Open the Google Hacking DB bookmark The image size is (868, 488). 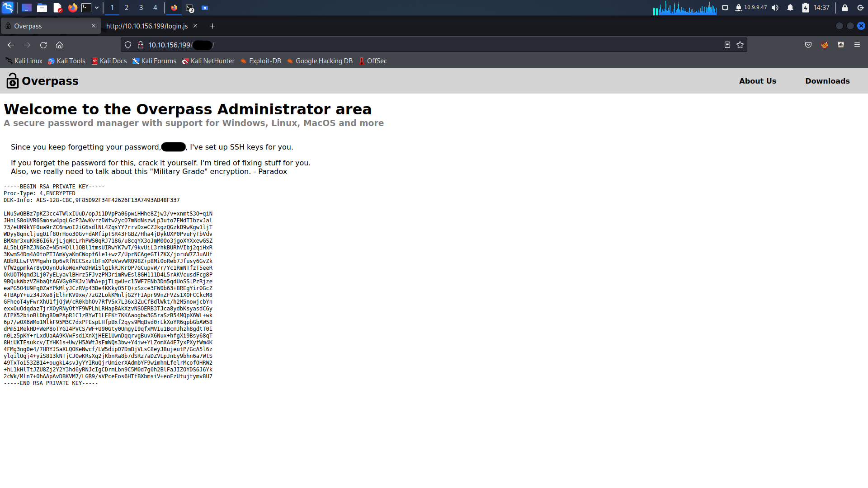(320, 61)
